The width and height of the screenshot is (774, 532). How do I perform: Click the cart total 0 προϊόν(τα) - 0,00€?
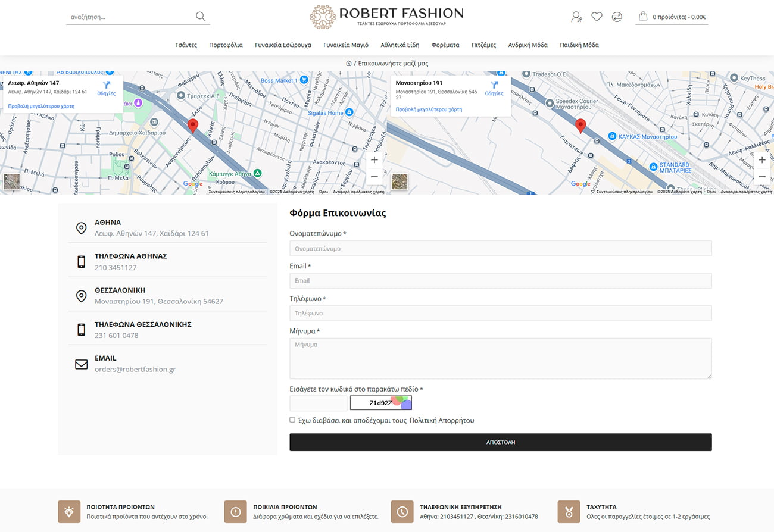(x=679, y=17)
